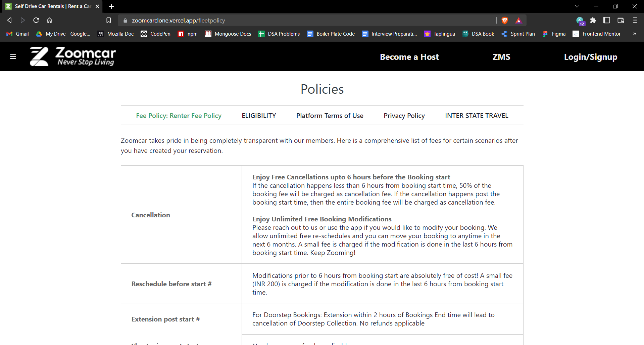Click the Extension post start # label

point(165,319)
